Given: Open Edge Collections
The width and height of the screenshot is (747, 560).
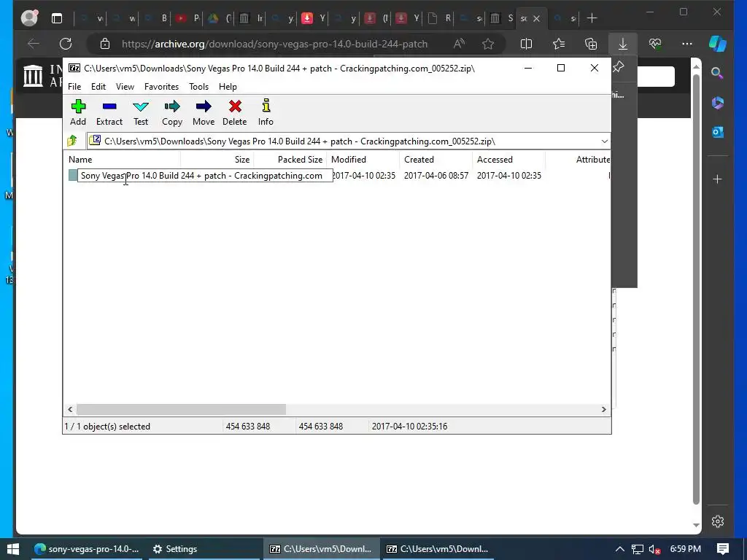Looking at the screenshot, I should [x=591, y=44].
